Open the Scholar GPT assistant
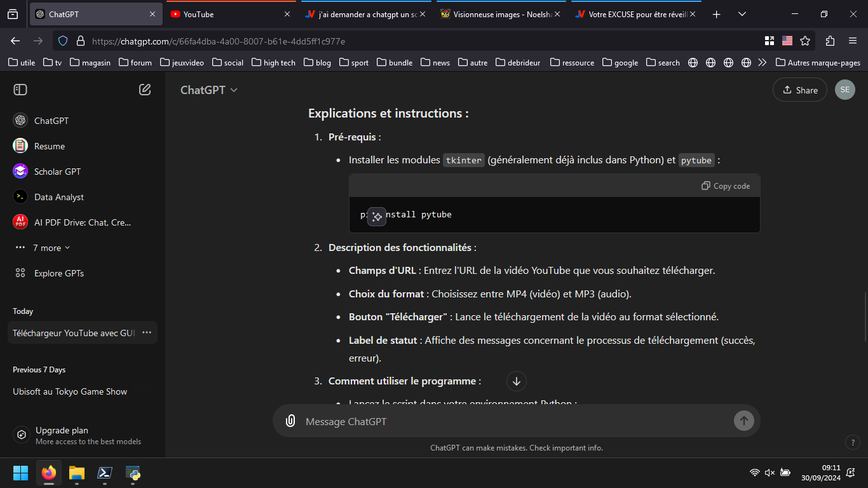868x488 pixels. coord(57,172)
